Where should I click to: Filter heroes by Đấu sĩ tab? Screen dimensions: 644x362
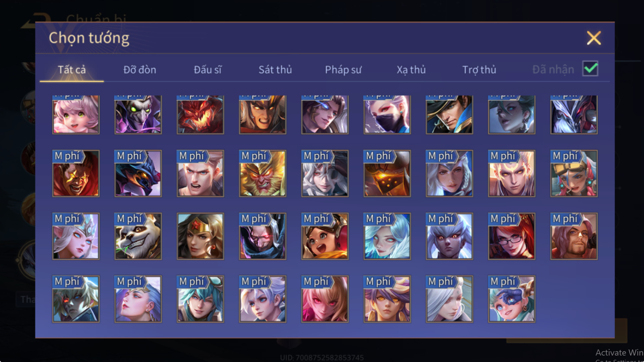208,70
